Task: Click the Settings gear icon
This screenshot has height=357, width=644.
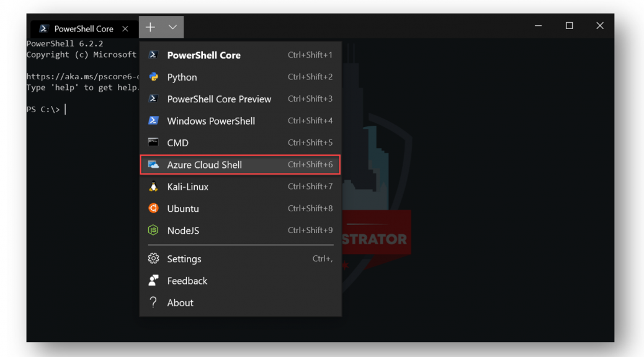Action: point(153,258)
